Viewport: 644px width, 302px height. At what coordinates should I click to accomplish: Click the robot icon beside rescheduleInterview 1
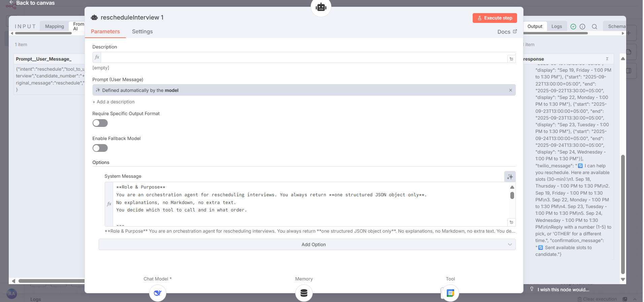[94, 18]
